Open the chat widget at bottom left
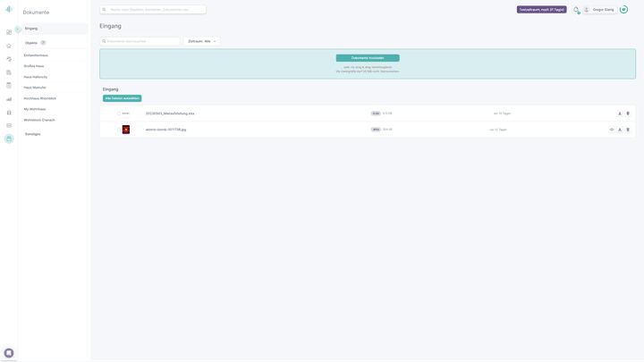Screen dimensions: 644x362 coord(9,353)
